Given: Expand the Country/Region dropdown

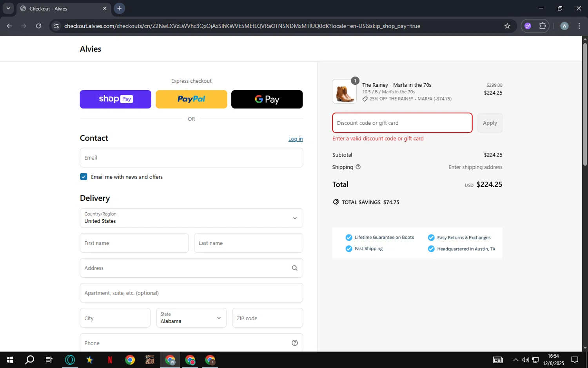Looking at the screenshot, I should click(191, 218).
